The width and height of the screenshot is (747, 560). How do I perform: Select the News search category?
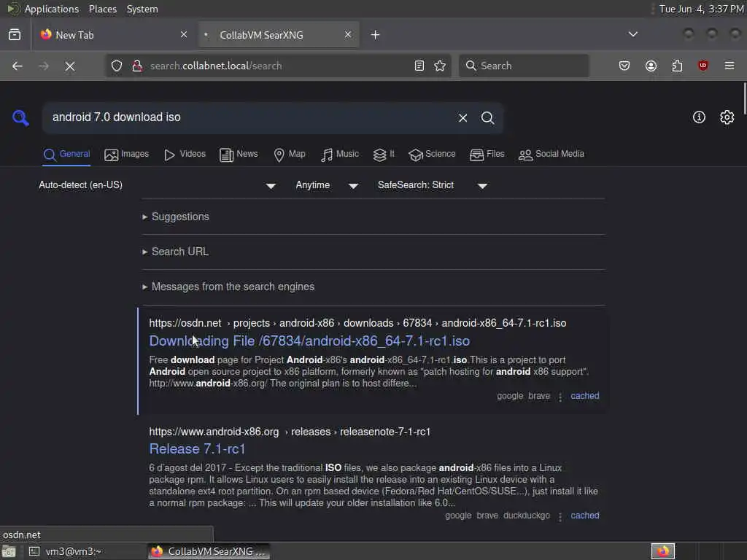coord(239,155)
